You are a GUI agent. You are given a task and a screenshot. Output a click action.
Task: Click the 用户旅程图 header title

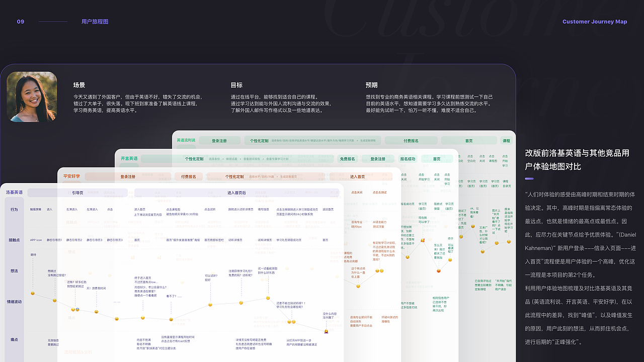pos(95,22)
